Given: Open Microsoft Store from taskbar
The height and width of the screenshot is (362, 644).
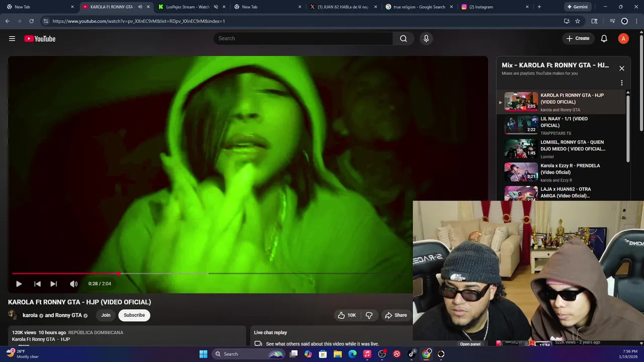Looking at the screenshot, I should coord(323,354).
